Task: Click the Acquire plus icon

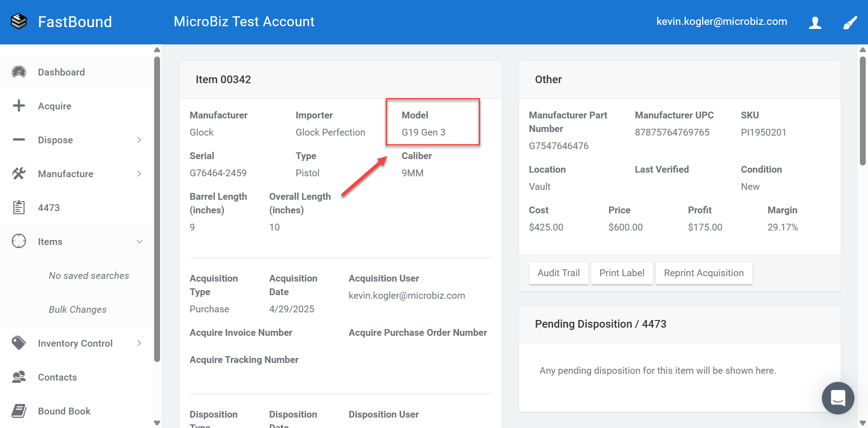Action: tap(19, 106)
